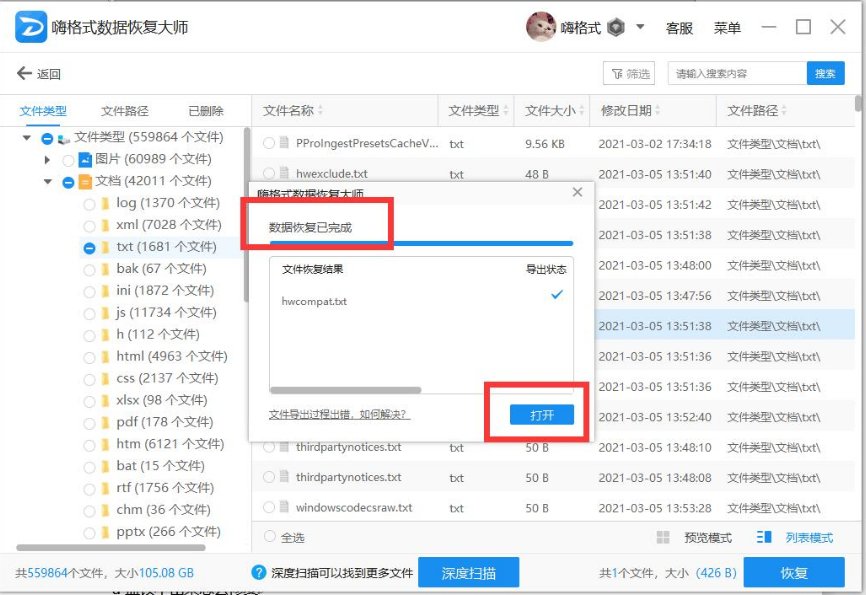
Task: Open the 客服 support menu
Action: [679, 28]
